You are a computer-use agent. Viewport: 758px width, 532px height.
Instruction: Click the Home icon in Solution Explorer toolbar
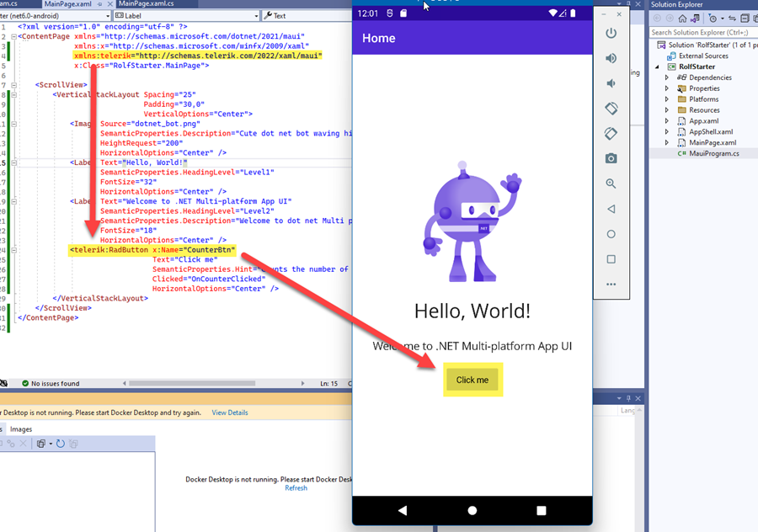pyautogui.click(x=682, y=17)
